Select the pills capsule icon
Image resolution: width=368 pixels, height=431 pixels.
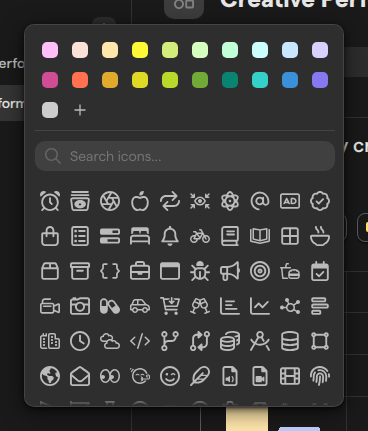[110, 306]
